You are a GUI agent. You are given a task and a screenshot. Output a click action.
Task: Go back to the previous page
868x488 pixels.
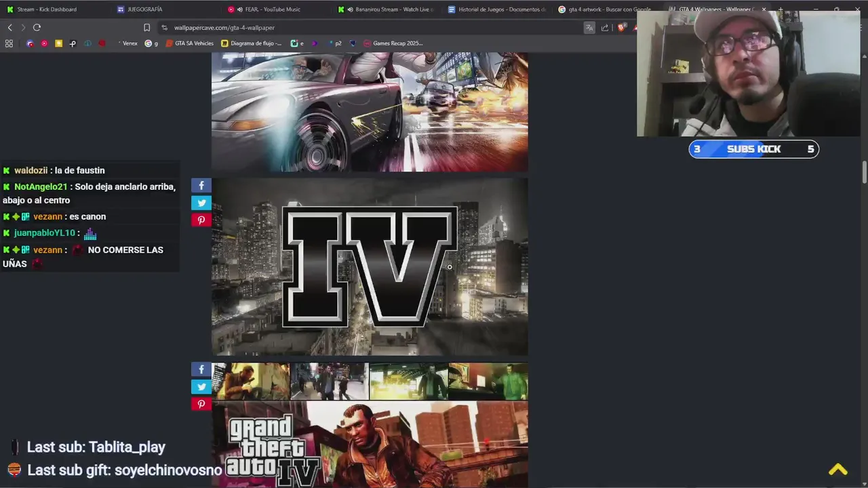tap(9, 28)
